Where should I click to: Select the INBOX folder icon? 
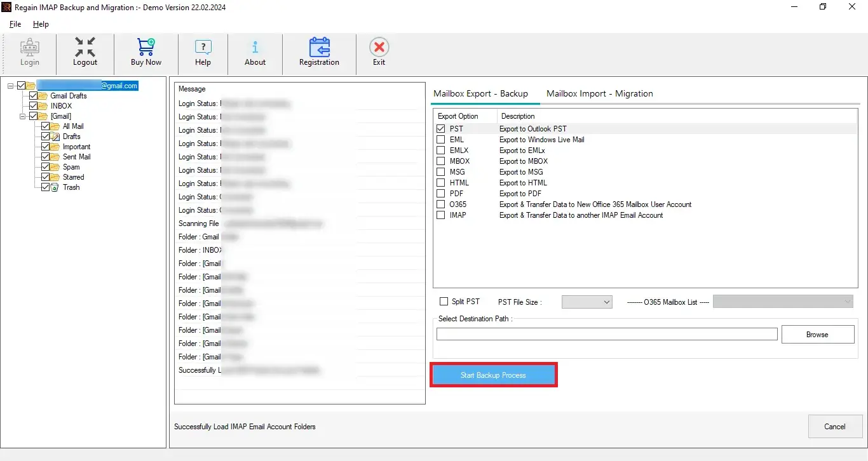tap(43, 106)
